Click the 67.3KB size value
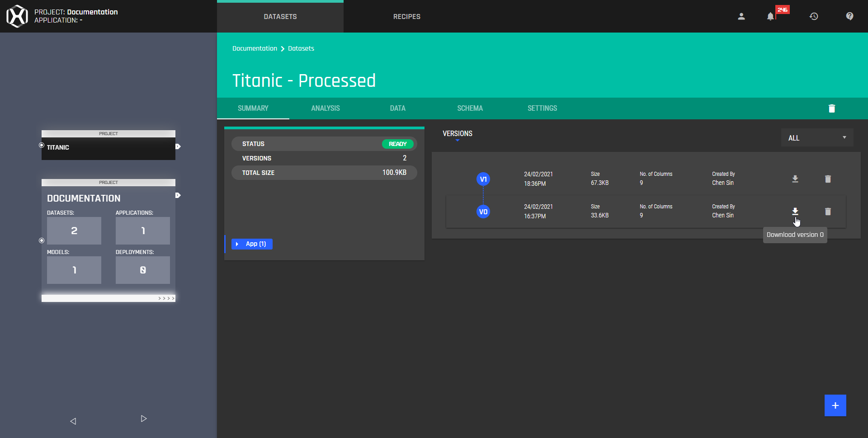This screenshot has width=868, height=438. (x=600, y=183)
